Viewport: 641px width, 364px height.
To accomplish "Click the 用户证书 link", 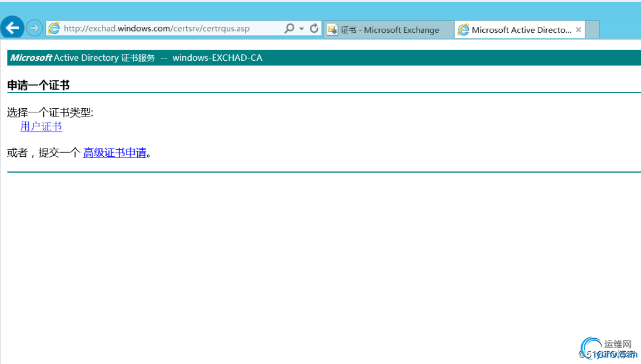I will click(41, 126).
